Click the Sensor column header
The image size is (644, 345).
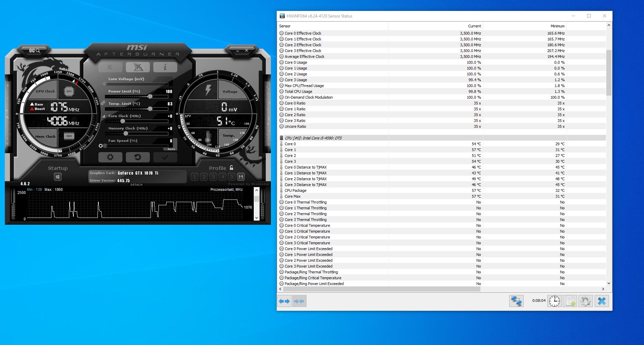(333, 26)
